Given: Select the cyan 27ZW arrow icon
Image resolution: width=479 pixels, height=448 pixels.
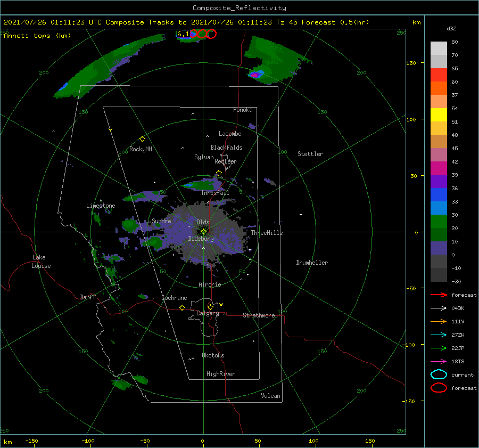Looking at the screenshot, I should (439, 335).
